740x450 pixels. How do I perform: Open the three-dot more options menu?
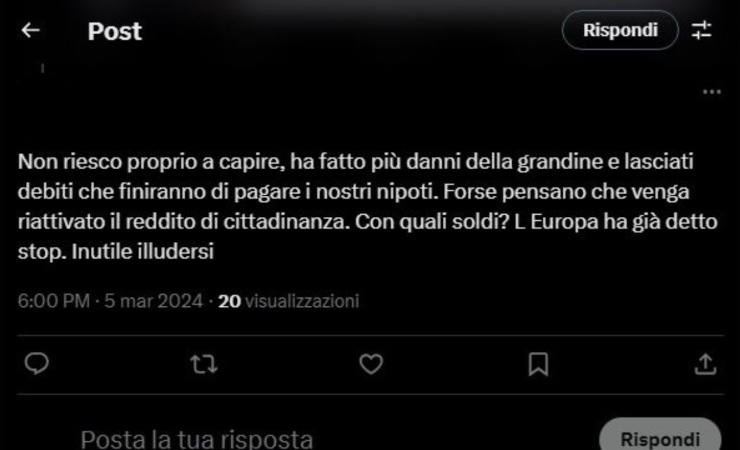tap(712, 92)
